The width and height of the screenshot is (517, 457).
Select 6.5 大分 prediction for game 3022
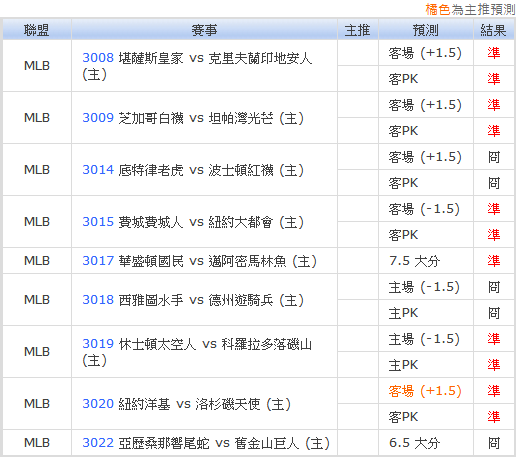[x=415, y=443]
